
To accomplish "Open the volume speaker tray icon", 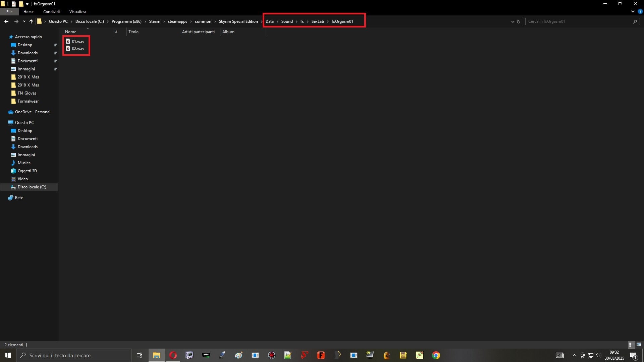I will pos(599,355).
